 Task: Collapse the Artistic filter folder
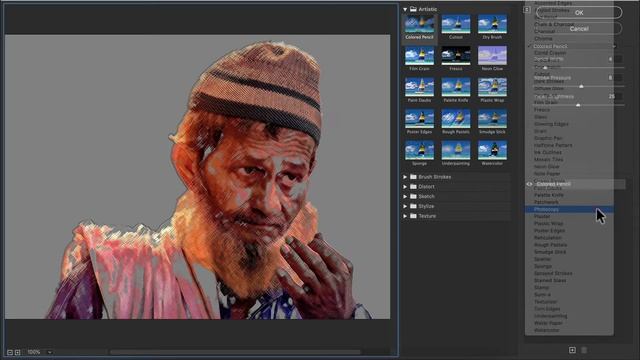click(405, 9)
